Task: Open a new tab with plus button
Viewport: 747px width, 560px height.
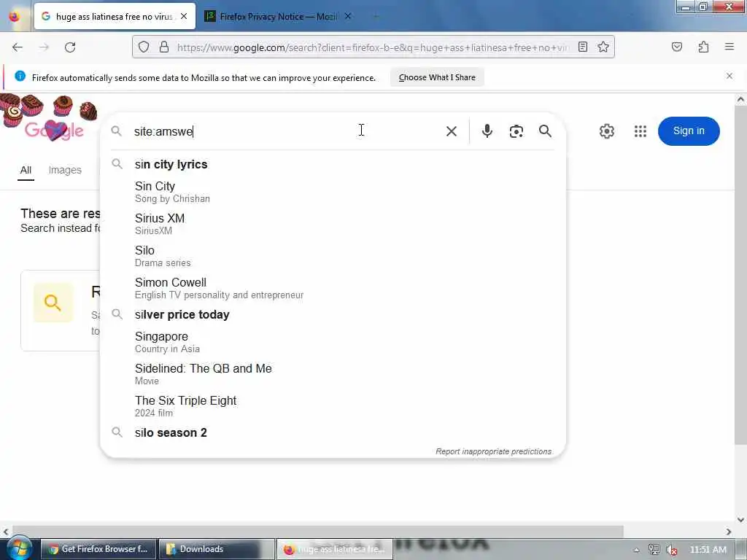Action: 376,16
